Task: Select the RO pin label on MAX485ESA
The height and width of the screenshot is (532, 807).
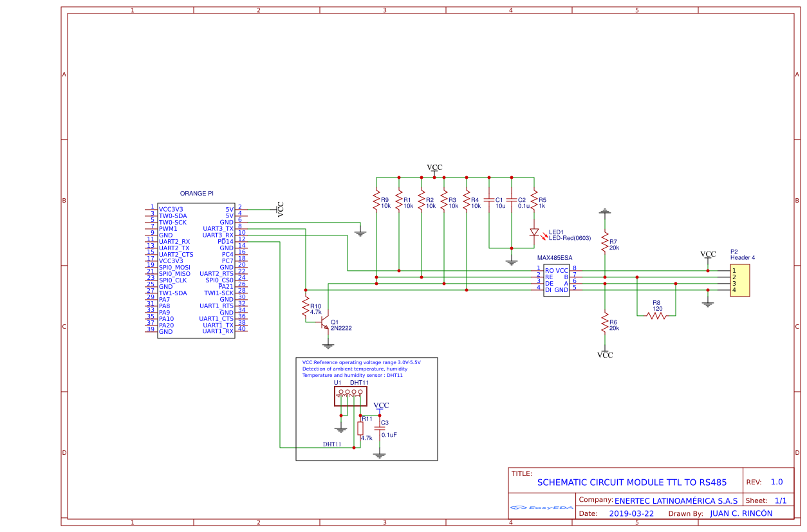Action: (549, 271)
